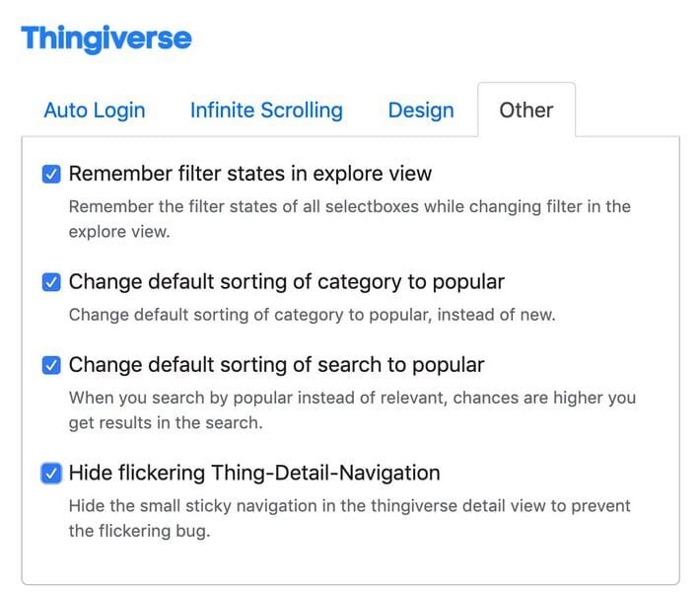Toggle category default sorting checkbox

[51, 282]
